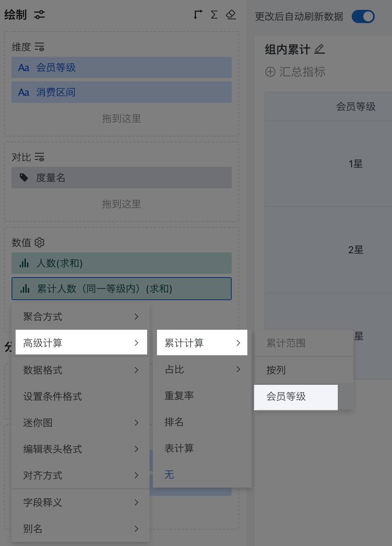This screenshot has width=392, height=546.
Task: Expand the 占比 submenu
Action: (x=202, y=369)
